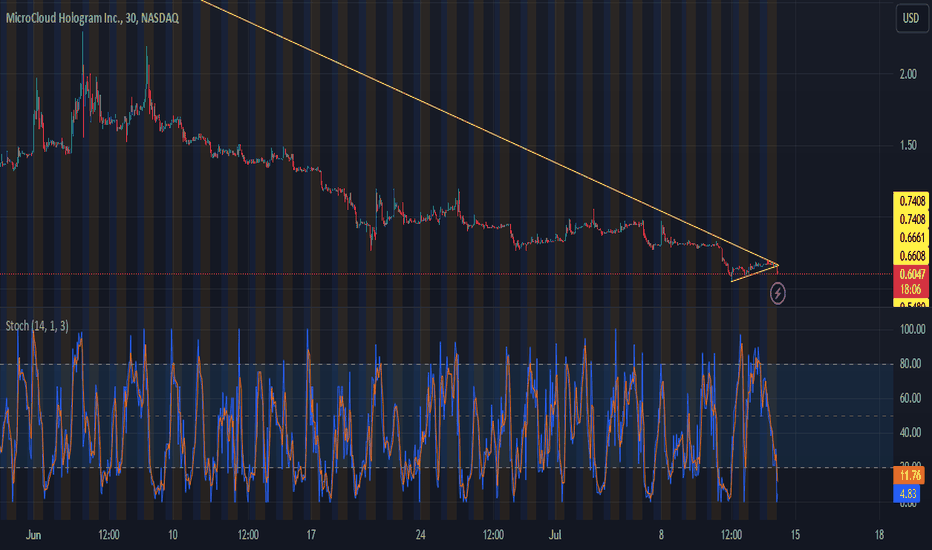Click the orange 11.76 stochastic value label

[x=909, y=475]
